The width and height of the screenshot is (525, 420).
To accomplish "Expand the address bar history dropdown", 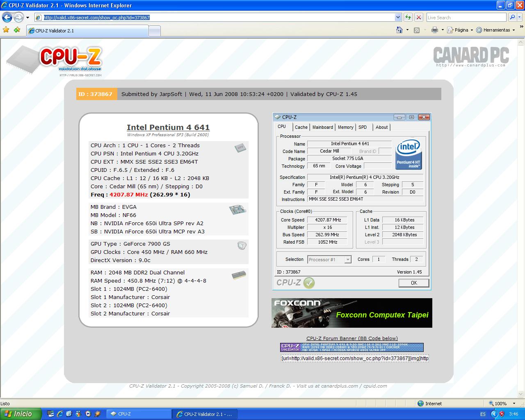I will coord(398,17).
